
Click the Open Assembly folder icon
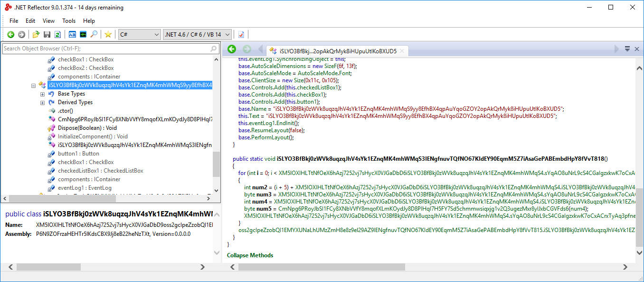pyautogui.click(x=36, y=34)
